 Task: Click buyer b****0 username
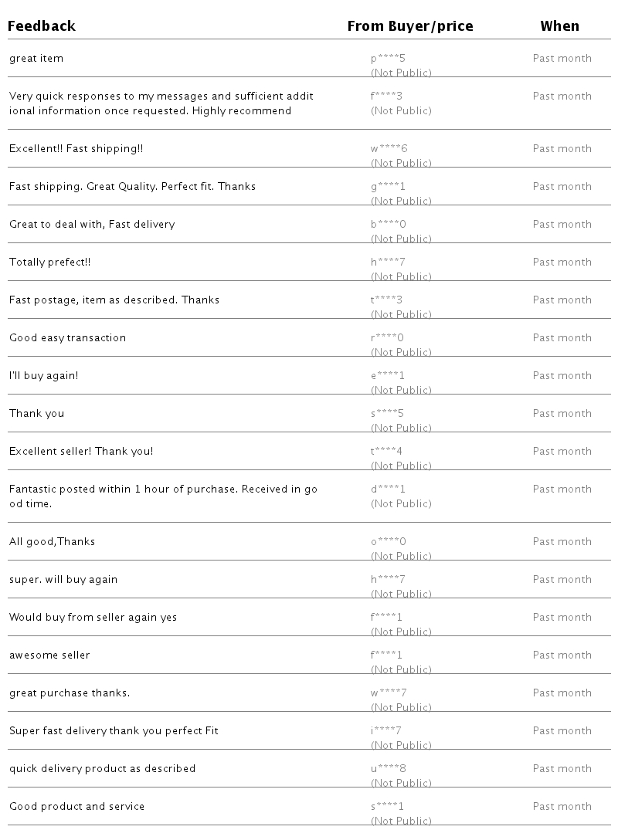pos(388,225)
